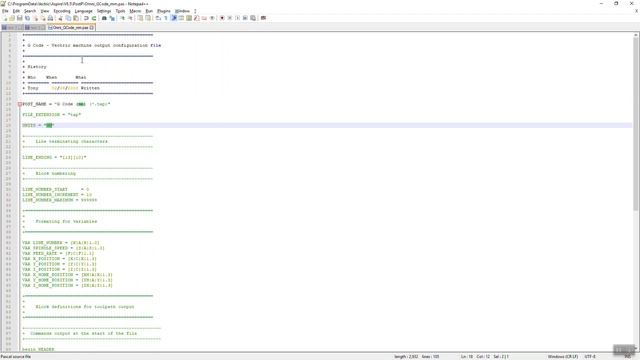Open the Run menu
The image size is (640, 360).
pos(149,11)
